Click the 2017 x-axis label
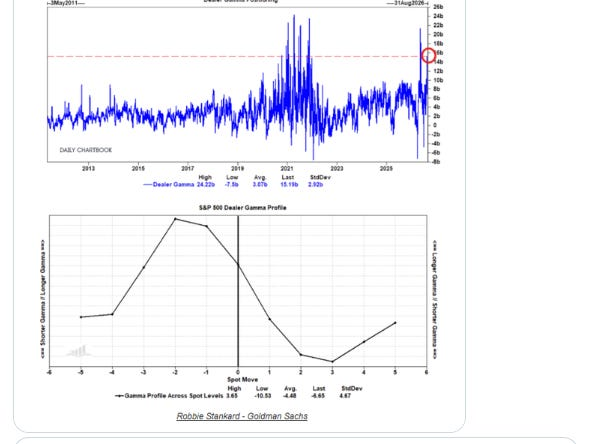Screen dimensions: 594x444 [x=188, y=168]
